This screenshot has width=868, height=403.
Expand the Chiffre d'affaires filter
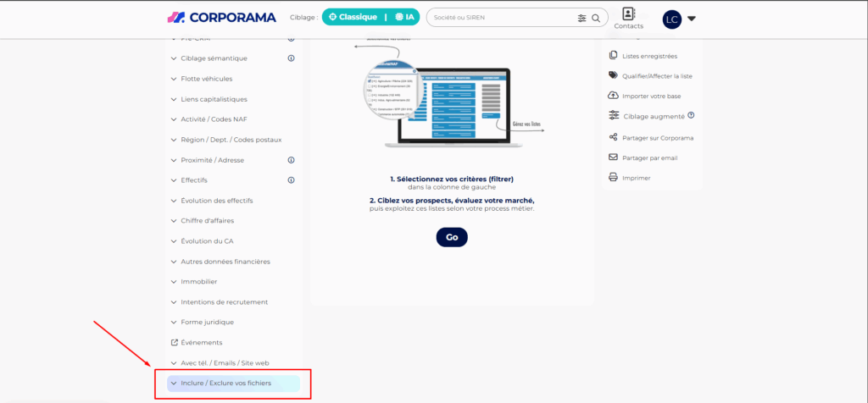(208, 221)
